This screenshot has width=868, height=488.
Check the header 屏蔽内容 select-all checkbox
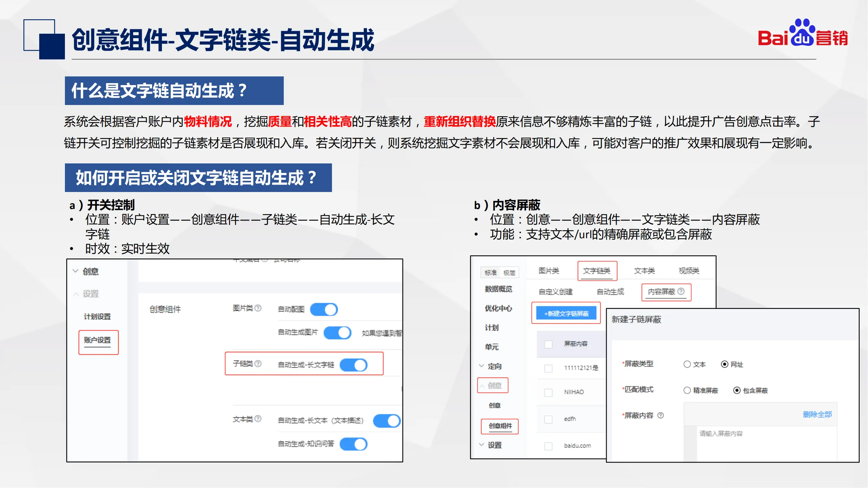click(x=549, y=344)
